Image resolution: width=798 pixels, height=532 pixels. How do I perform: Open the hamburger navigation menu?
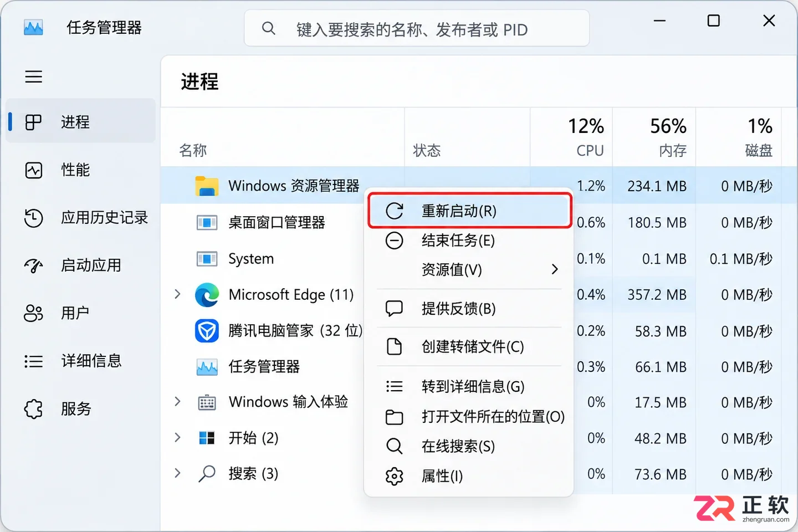point(33,76)
